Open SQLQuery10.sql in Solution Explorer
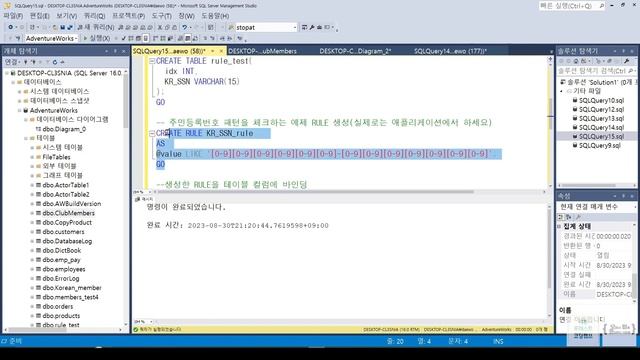This screenshot has height=360, width=640. [x=601, y=100]
